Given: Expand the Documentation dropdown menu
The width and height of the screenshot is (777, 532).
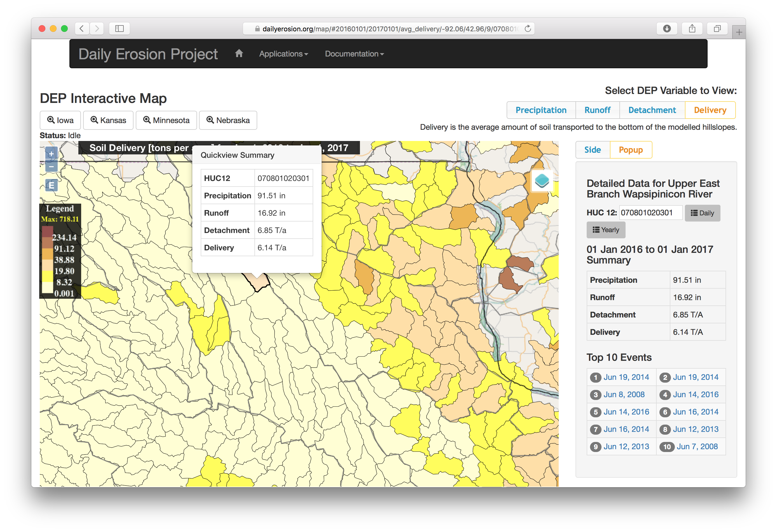Looking at the screenshot, I should coord(354,54).
